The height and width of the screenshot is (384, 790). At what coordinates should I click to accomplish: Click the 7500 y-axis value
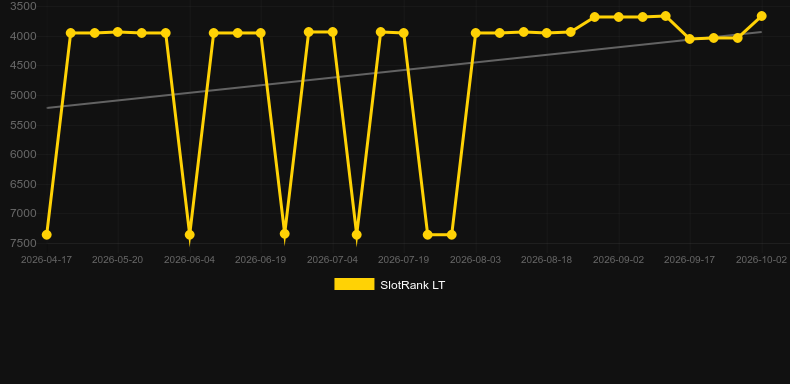pyautogui.click(x=23, y=243)
